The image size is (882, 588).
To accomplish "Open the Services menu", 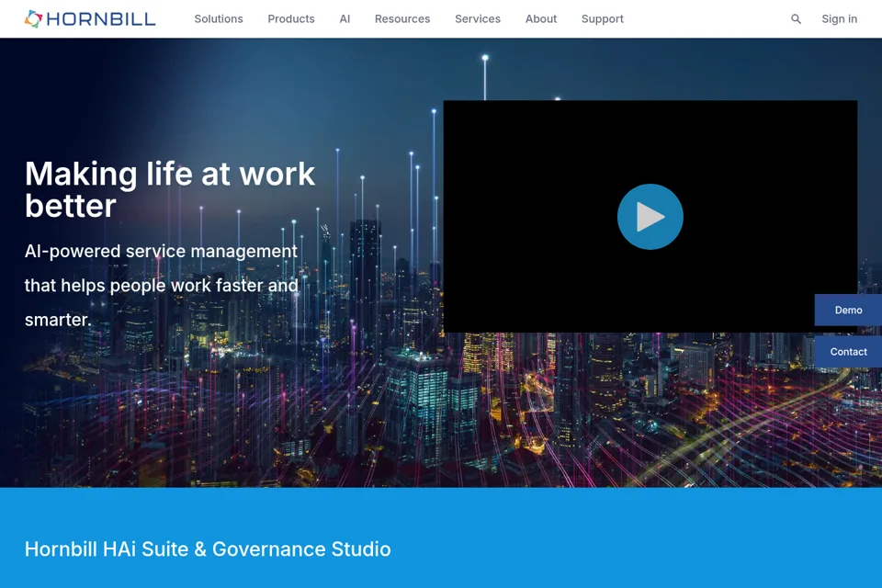I will click(x=478, y=19).
